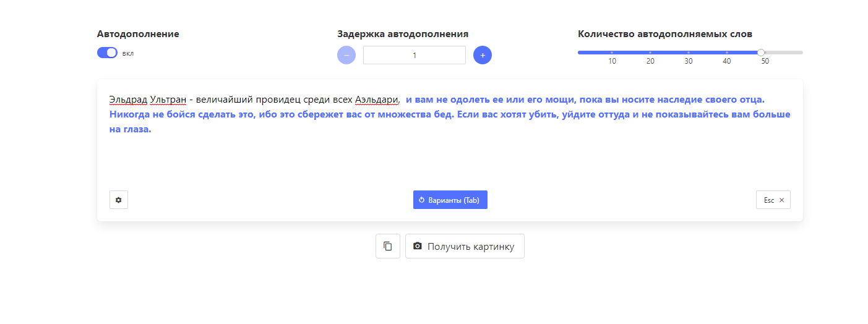
Task: Dismiss the suggestion with the Esc button
Action: pos(773,200)
